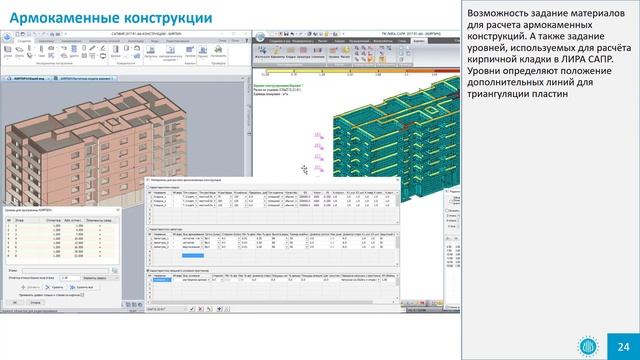The width and height of the screenshot is (640, 360).
Task: Click the horizontal scrollbar in the materials dialog
Action: (x=261, y=302)
